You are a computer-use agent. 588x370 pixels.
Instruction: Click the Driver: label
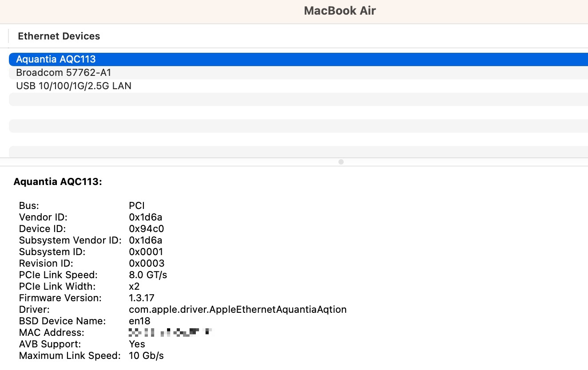tap(34, 310)
